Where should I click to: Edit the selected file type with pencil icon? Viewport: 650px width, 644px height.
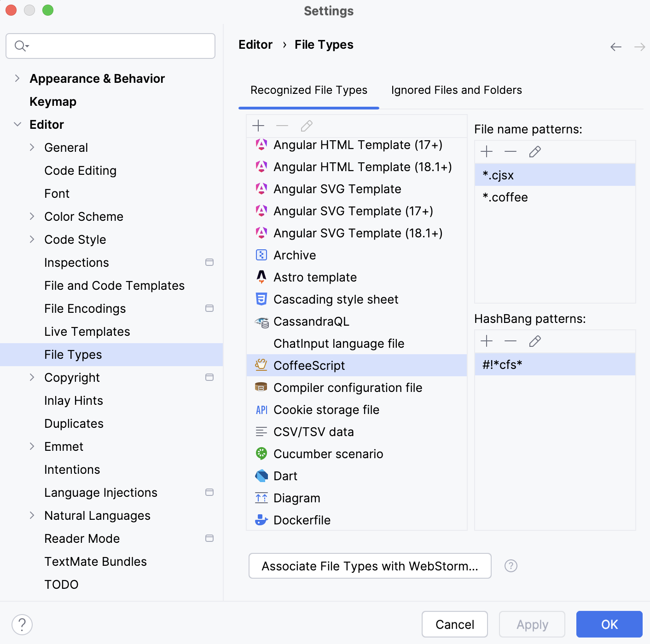coord(306,125)
